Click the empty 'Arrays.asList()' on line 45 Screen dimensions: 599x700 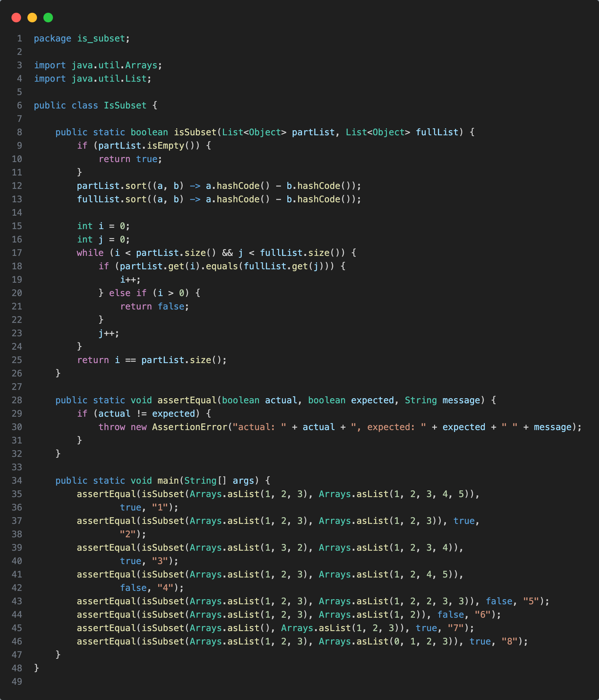click(x=232, y=628)
